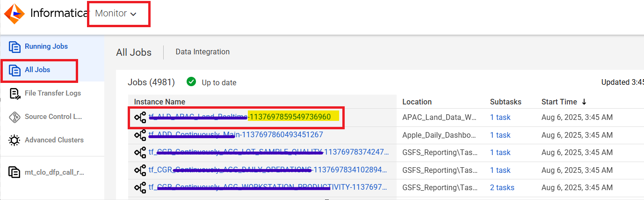Sort by Instance Name column header
Viewport: 644px width, 200px height.
coord(159,102)
